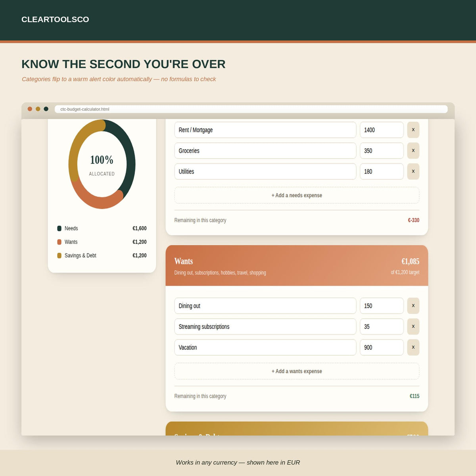476x476 pixels.
Task: Click the Wants legend color swatch
Action: [x=59, y=242]
